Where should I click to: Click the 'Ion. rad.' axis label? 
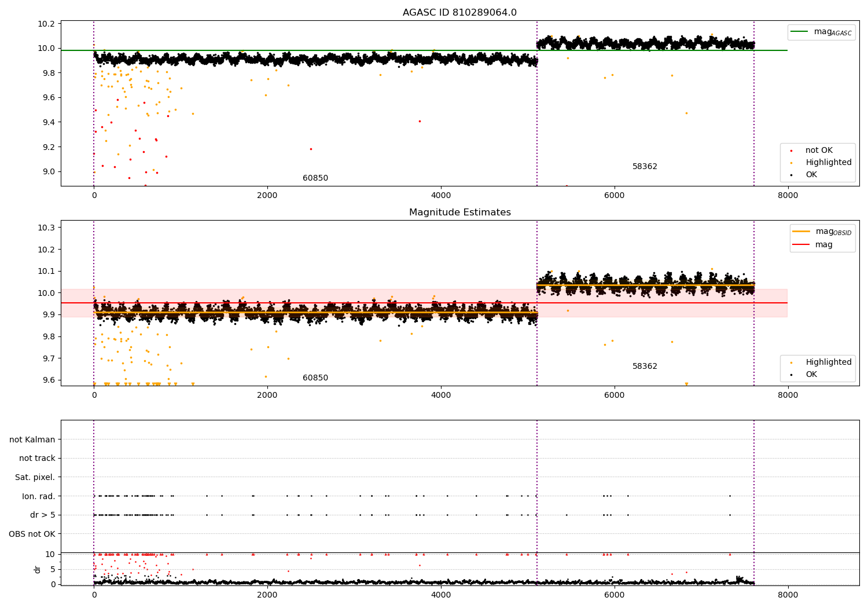(39, 496)
